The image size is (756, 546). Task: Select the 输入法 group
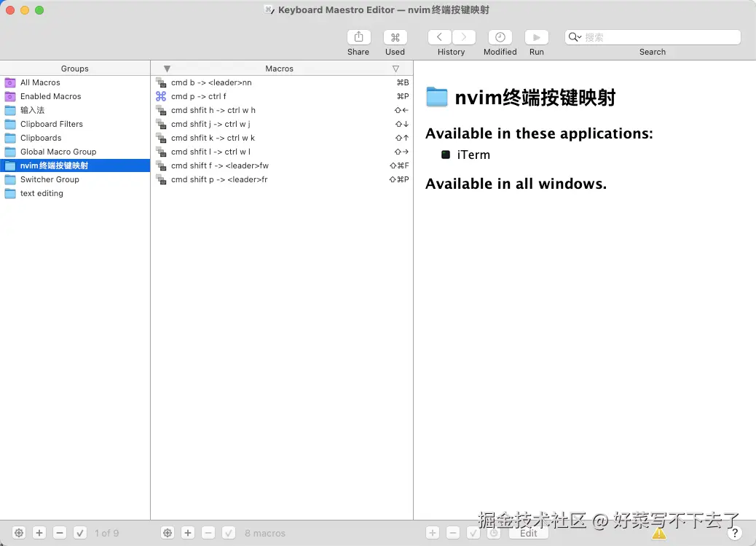pyautogui.click(x=75, y=110)
